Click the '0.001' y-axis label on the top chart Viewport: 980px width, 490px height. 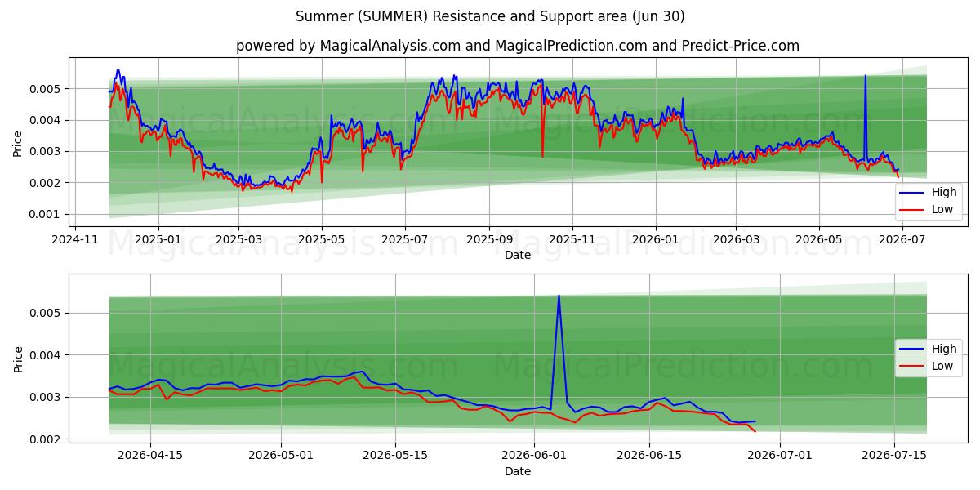click(47, 214)
